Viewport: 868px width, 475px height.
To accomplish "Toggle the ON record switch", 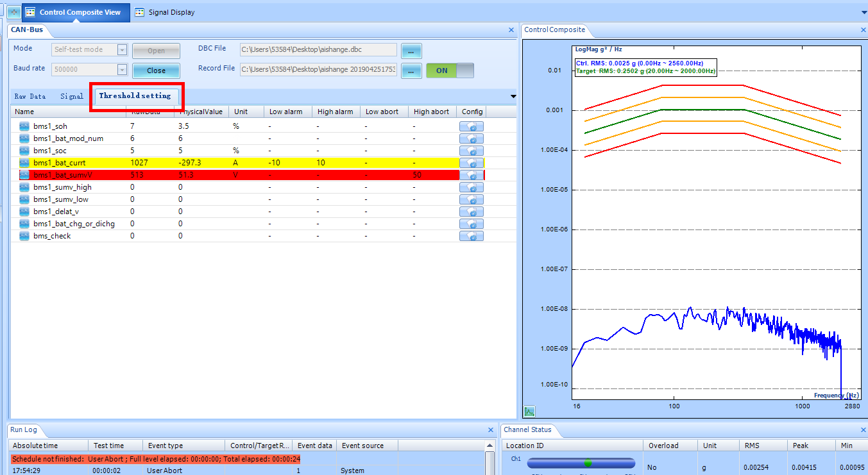I will click(x=450, y=71).
